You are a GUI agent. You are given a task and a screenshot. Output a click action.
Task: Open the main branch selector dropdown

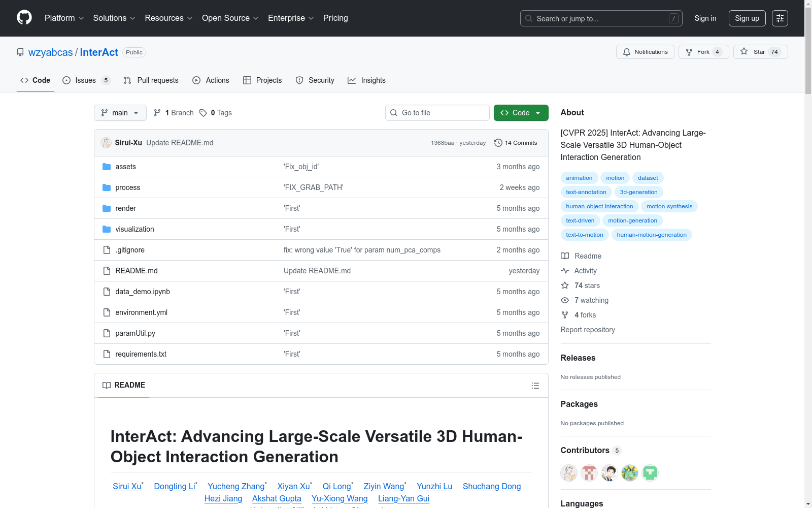coord(120,113)
